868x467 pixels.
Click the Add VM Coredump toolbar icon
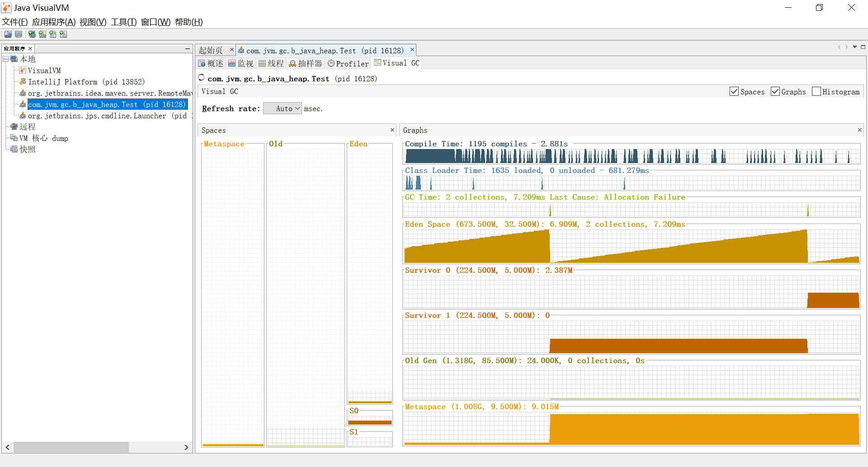tap(53, 34)
